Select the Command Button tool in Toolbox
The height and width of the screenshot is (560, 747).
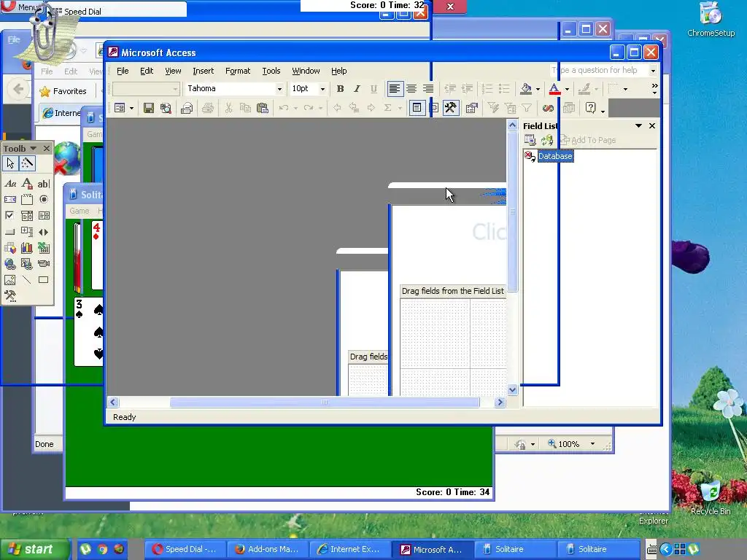pos(10,232)
